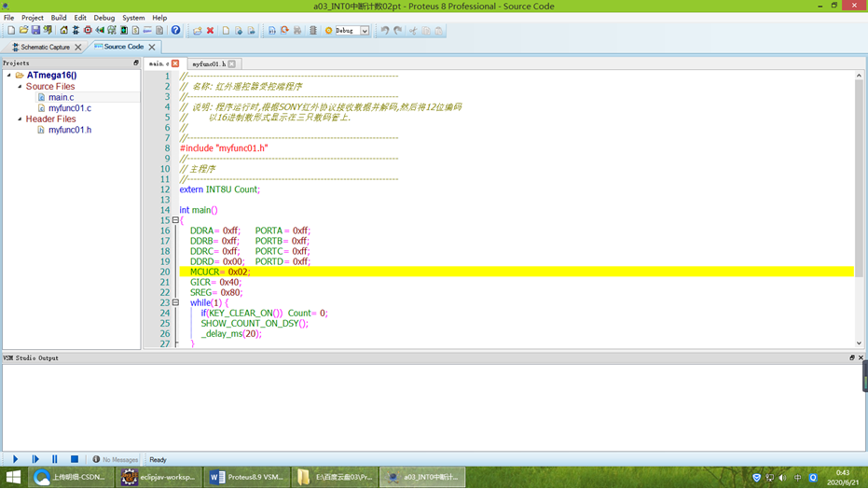Click the extern INT8U Count line

pyautogui.click(x=220, y=189)
